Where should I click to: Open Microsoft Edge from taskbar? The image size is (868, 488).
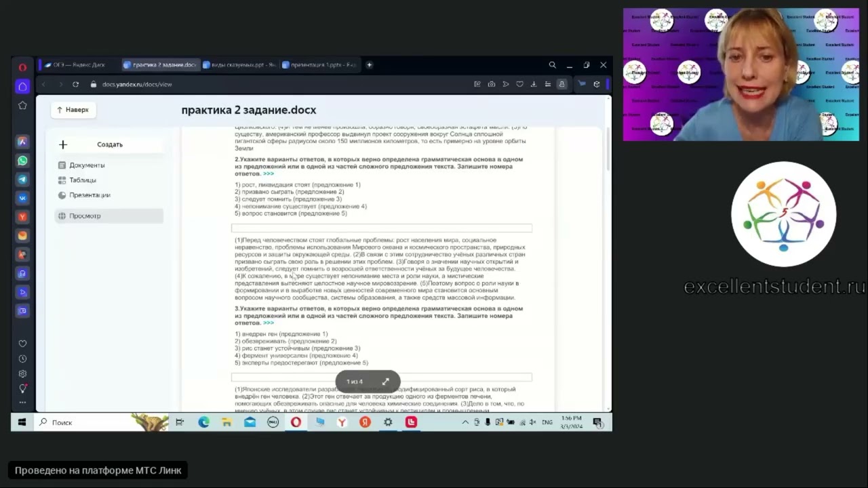(203, 422)
